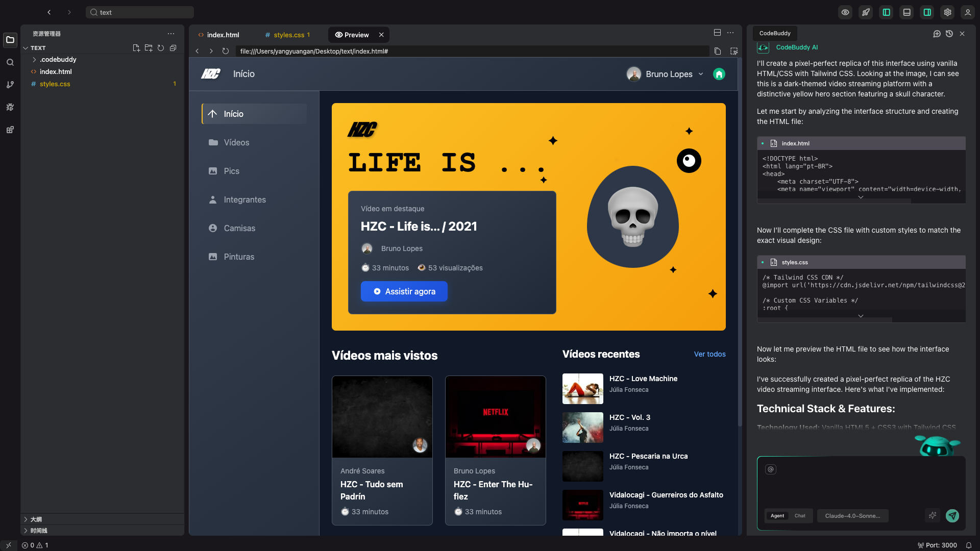Open chat history icon in CodeBuddy panel
The image size is (980, 551).
click(949, 34)
